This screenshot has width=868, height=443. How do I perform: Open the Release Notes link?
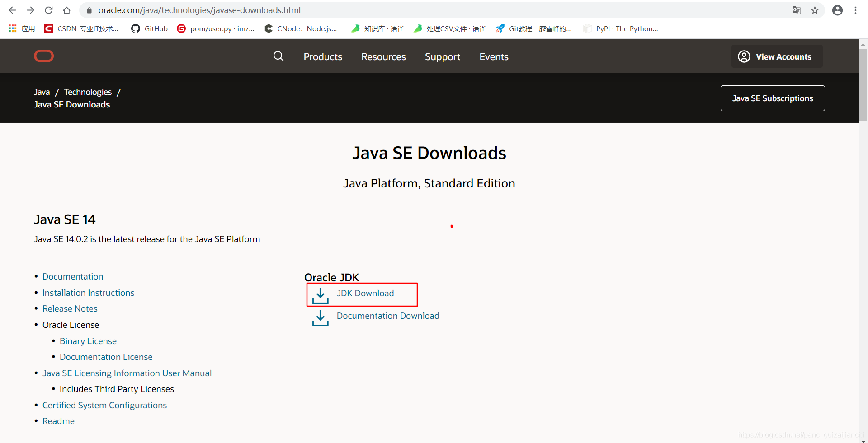[x=70, y=308]
